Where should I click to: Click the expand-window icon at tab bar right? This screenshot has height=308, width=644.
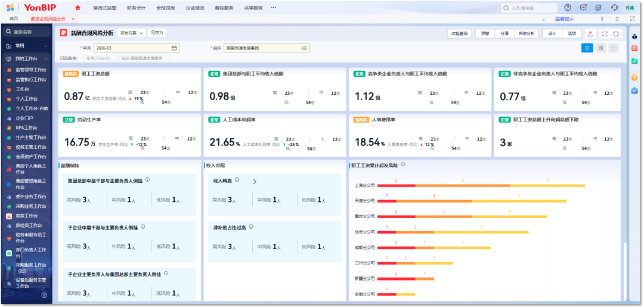pos(632,19)
